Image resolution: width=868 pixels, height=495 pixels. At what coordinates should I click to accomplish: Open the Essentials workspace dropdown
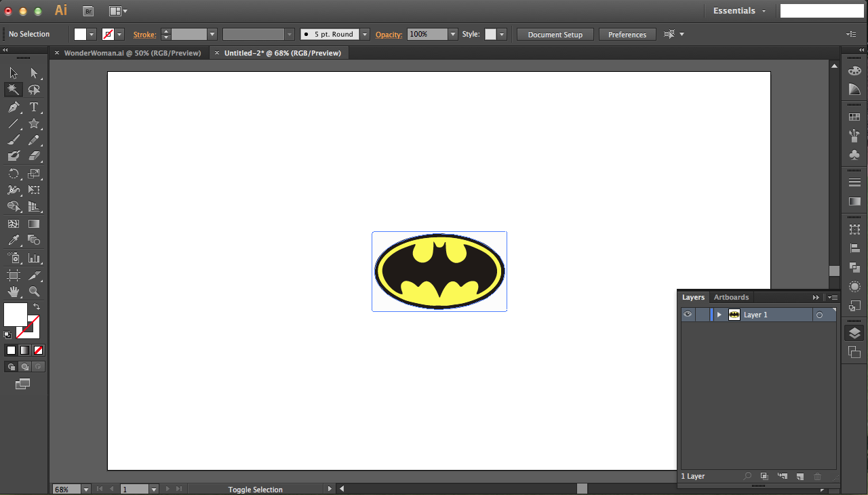(x=740, y=11)
